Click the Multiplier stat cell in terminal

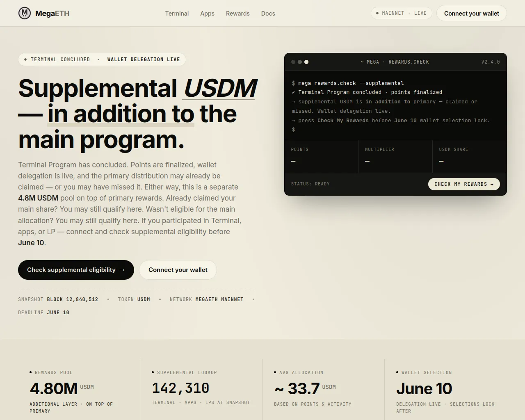(x=395, y=156)
